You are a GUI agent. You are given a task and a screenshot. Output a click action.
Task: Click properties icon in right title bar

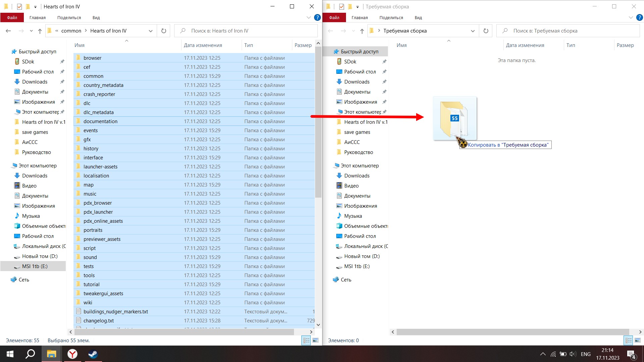pyautogui.click(x=342, y=7)
